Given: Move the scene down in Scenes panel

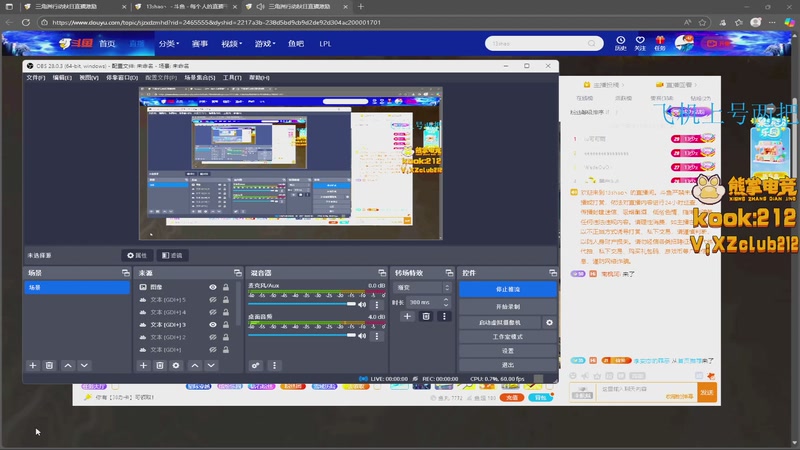Looking at the screenshot, I should click(x=84, y=365).
